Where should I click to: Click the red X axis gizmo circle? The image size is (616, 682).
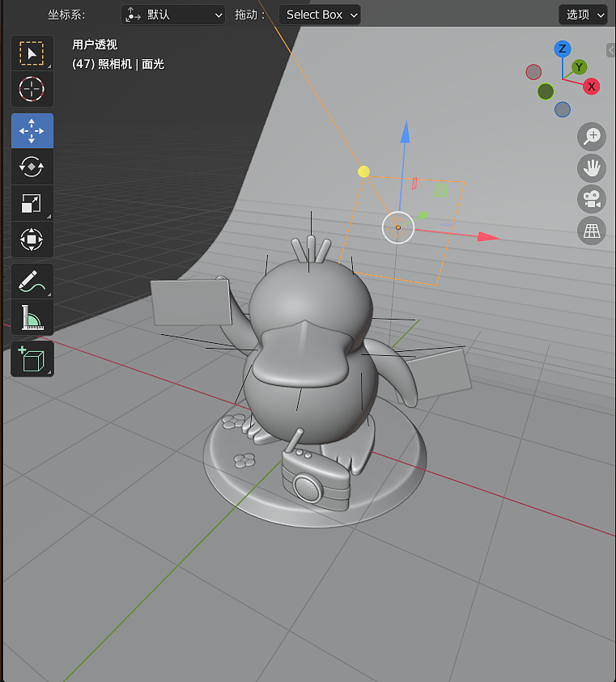tap(591, 87)
